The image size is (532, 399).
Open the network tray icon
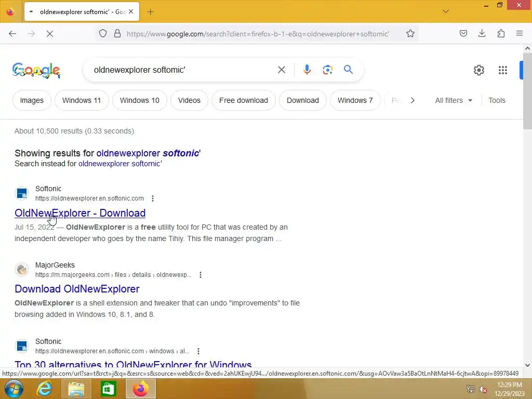(470, 389)
